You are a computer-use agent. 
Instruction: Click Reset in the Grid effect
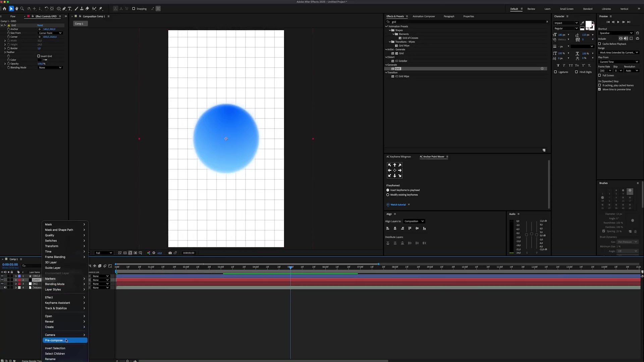click(40, 25)
